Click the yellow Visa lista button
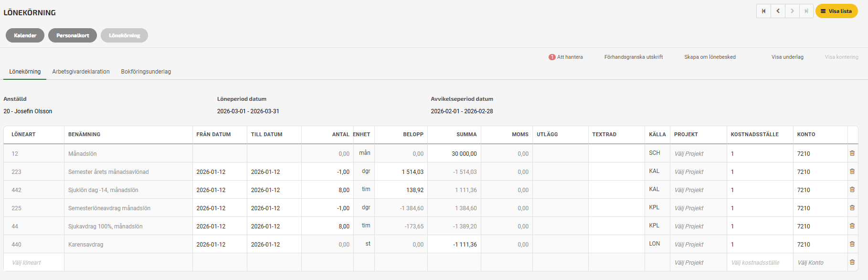The height and width of the screenshot is (280, 868). [836, 11]
